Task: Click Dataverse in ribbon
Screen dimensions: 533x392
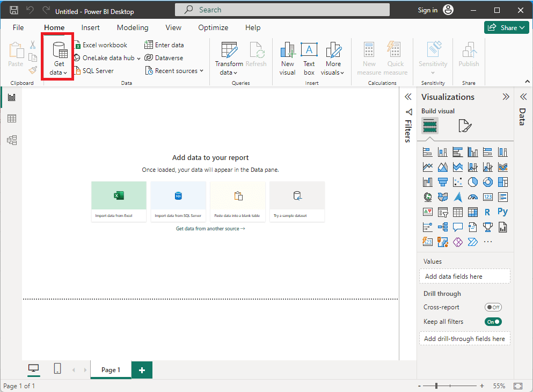Action: click(x=164, y=58)
